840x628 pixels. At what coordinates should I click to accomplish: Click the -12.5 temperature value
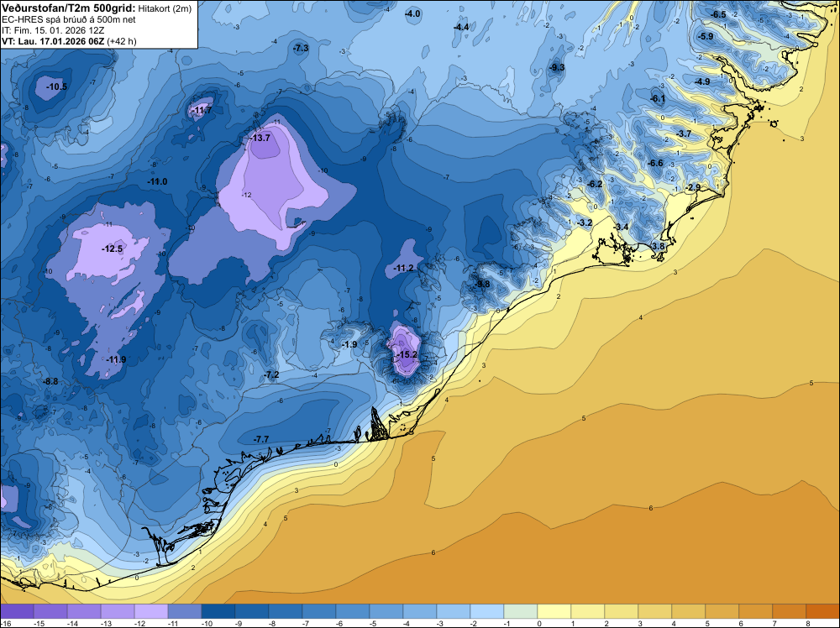click(x=112, y=249)
